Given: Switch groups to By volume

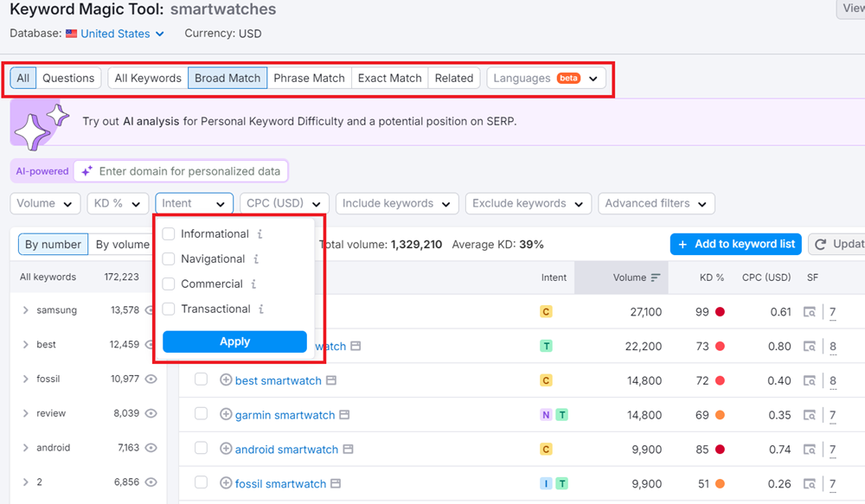Looking at the screenshot, I should pyautogui.click(x=123, y=245).
